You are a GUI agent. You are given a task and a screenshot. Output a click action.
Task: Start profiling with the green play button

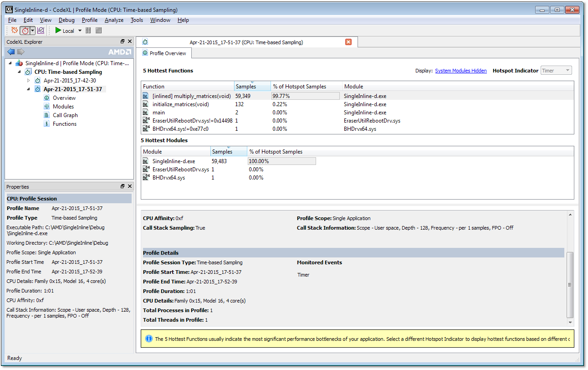coord(58,31)
